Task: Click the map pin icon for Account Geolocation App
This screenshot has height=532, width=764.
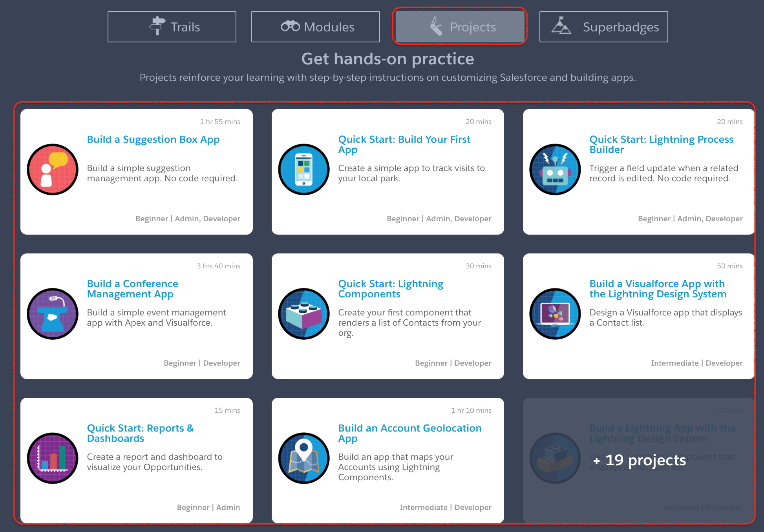Action: click(x=303, y=458)
